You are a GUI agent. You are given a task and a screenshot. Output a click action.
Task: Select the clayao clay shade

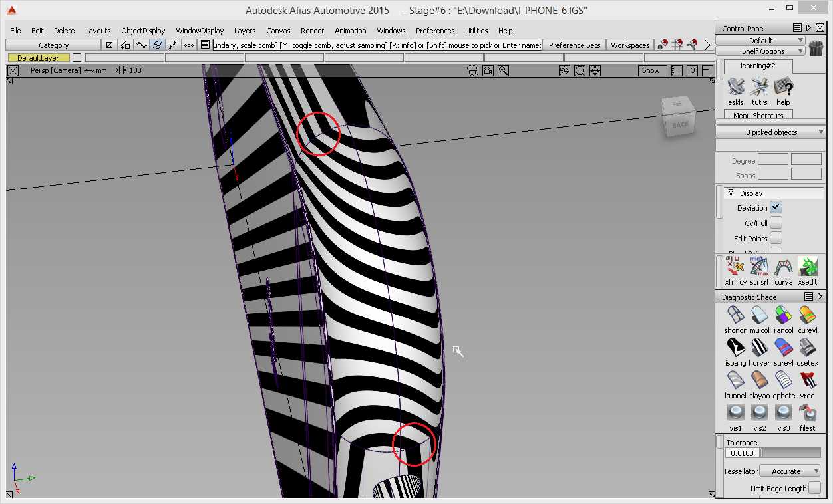pos(759,380)
